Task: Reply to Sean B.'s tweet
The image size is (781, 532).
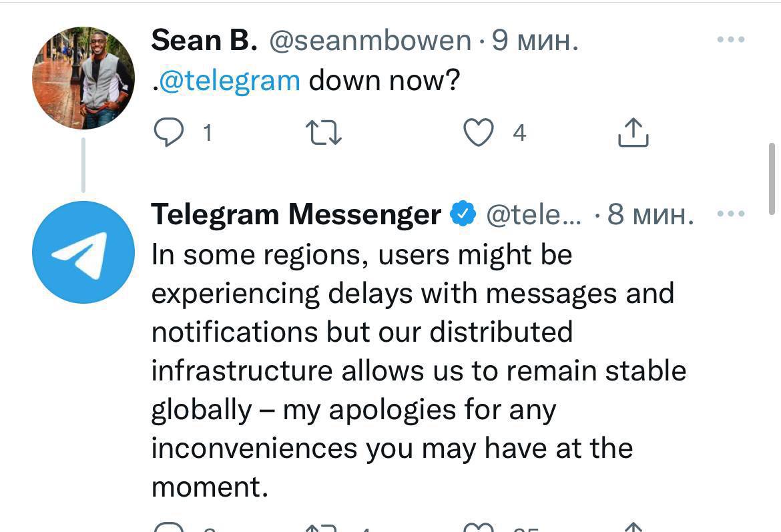Action: pyautogui.click(x=169, y=132)
